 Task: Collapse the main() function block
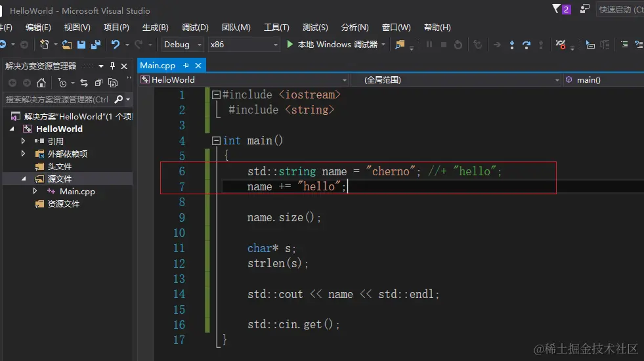click(x=216, y=141)
